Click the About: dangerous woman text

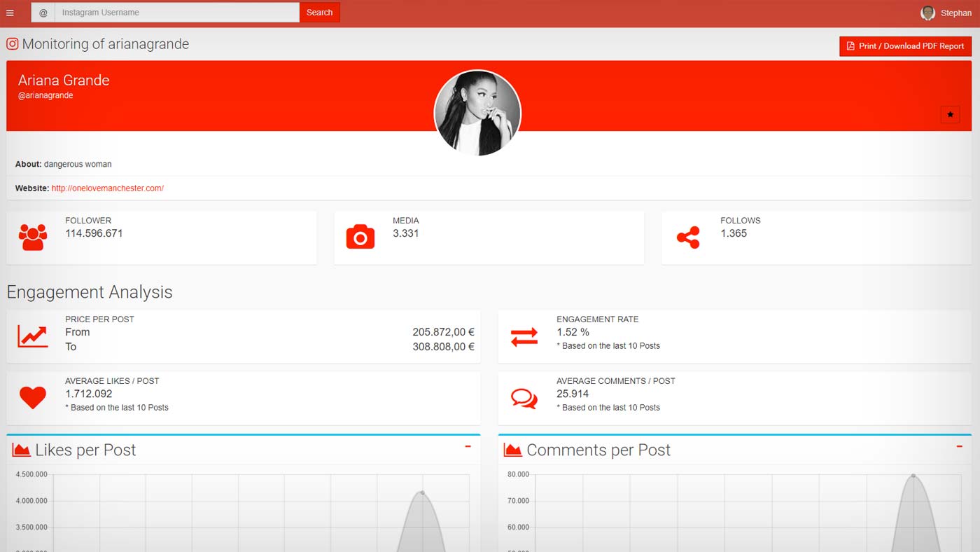pyautogui.click(x=64, y=165)
